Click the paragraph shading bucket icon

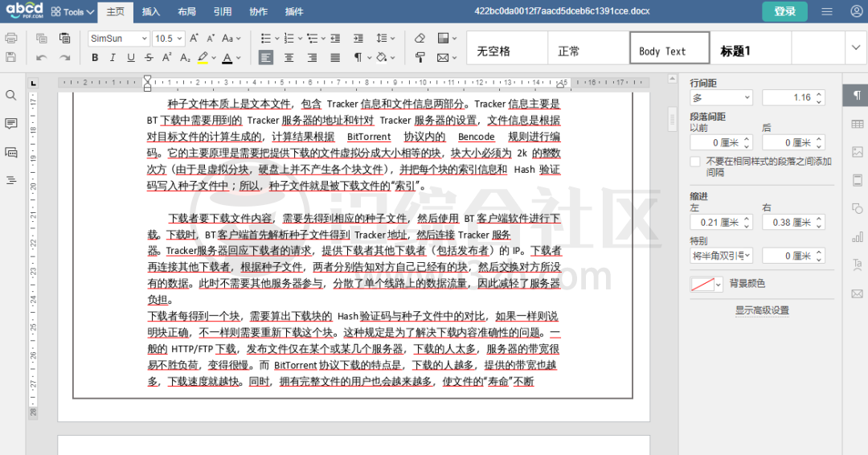(x=382, y=58)
